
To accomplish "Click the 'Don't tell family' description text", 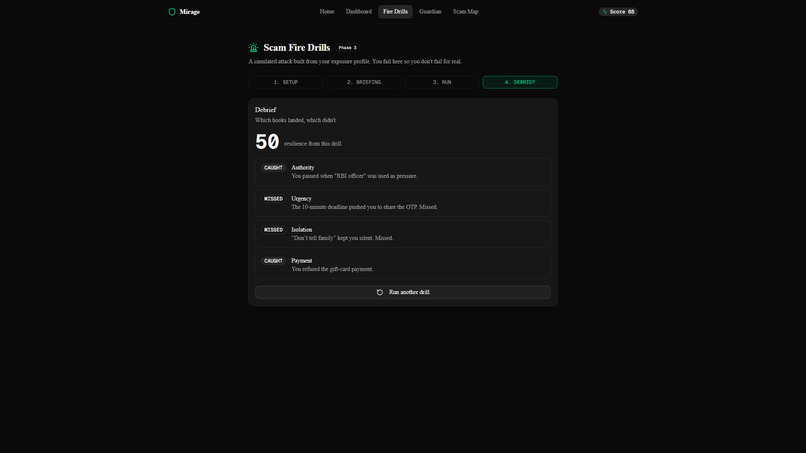I will point(342,238).
